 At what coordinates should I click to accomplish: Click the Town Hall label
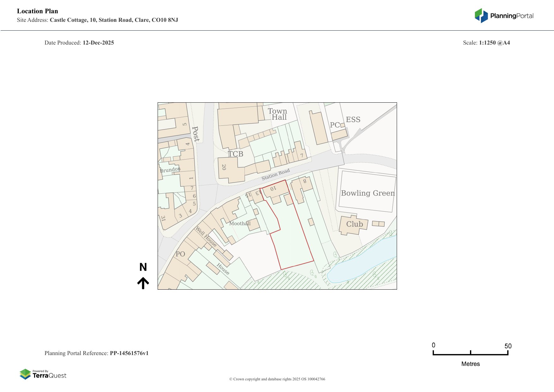click(278, 114)
